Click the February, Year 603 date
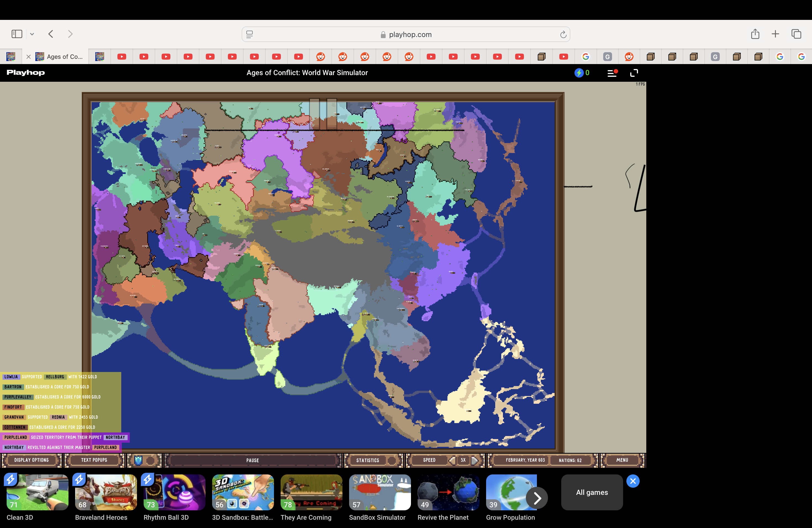Viewport: 812px width, 528px height. click(525, 460)
